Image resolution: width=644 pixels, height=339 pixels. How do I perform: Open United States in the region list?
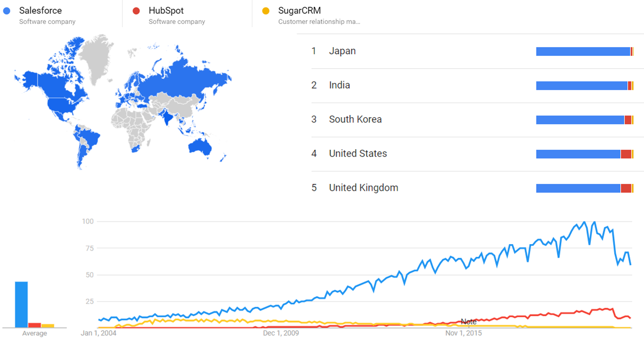tap(358, 153)
